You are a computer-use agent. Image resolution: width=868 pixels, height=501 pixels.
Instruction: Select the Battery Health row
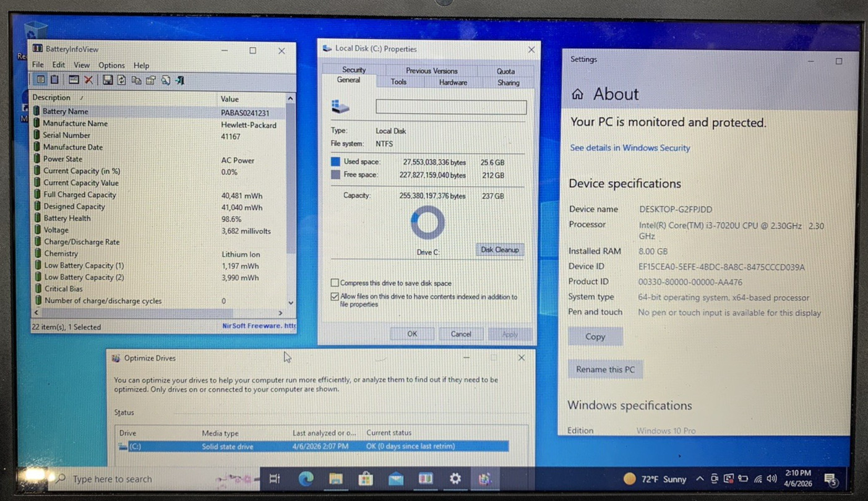click(x=158, y=218)
